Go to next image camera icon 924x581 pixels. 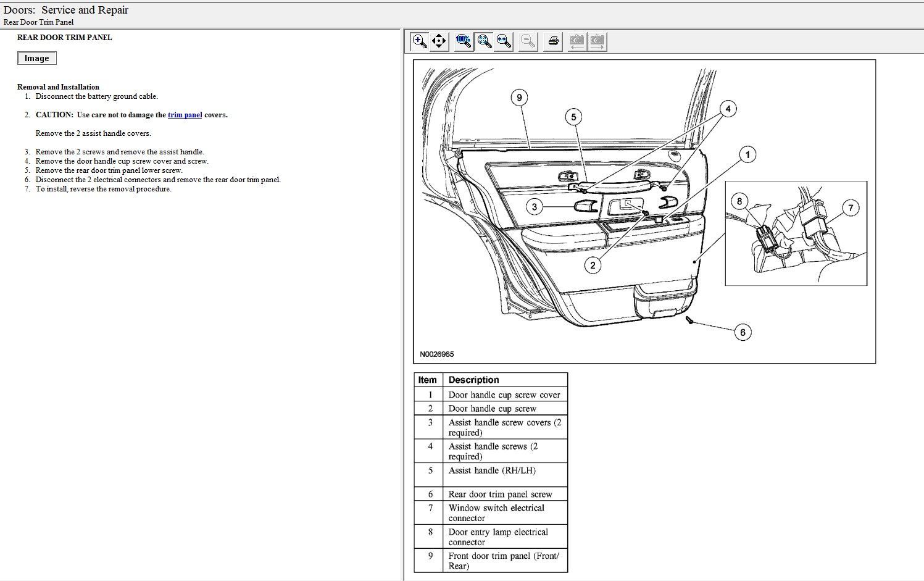597,41
